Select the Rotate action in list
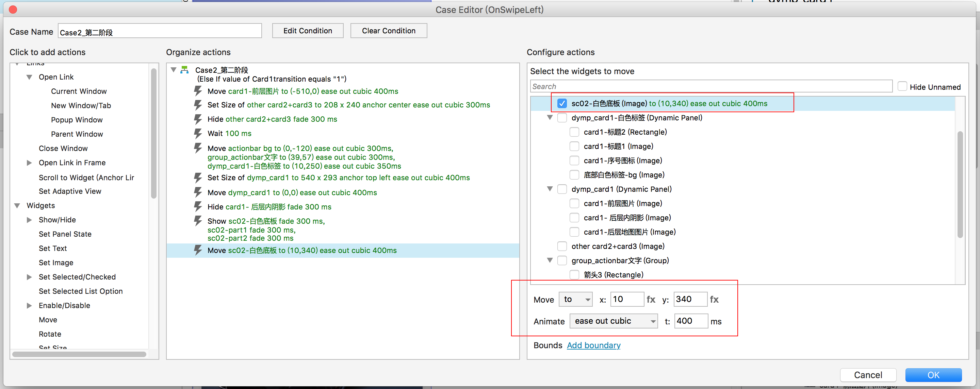The width and height of the screenshot is (980, 389). [50, 334]
